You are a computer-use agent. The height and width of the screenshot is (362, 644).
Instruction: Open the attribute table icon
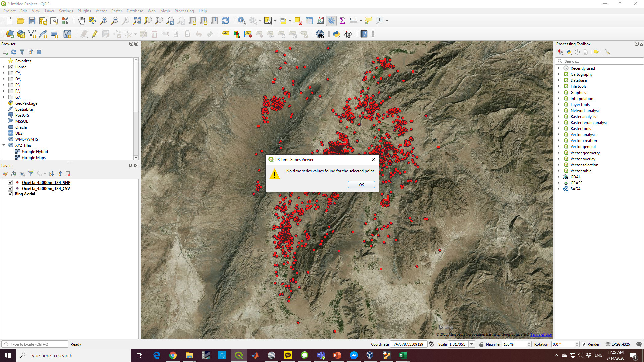coord(309,21)
